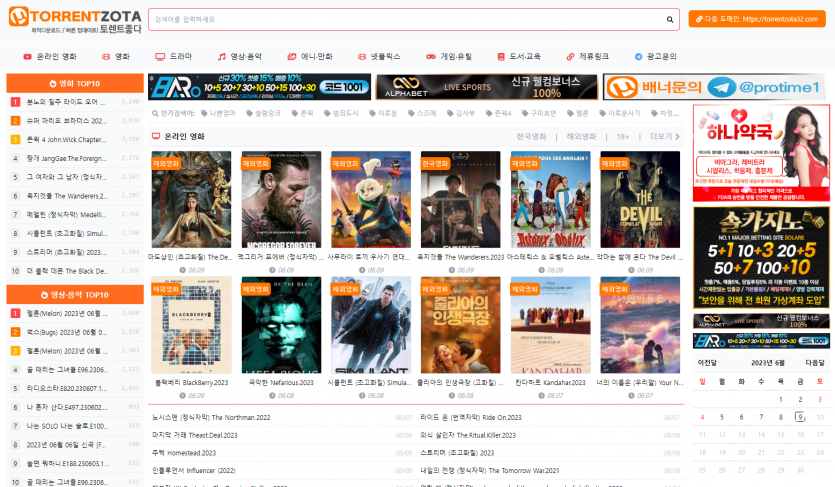The height and width of the screenshot is (487, 835).
Task: Click the magnifier search icon in search bar
Action: coord(669,20)
